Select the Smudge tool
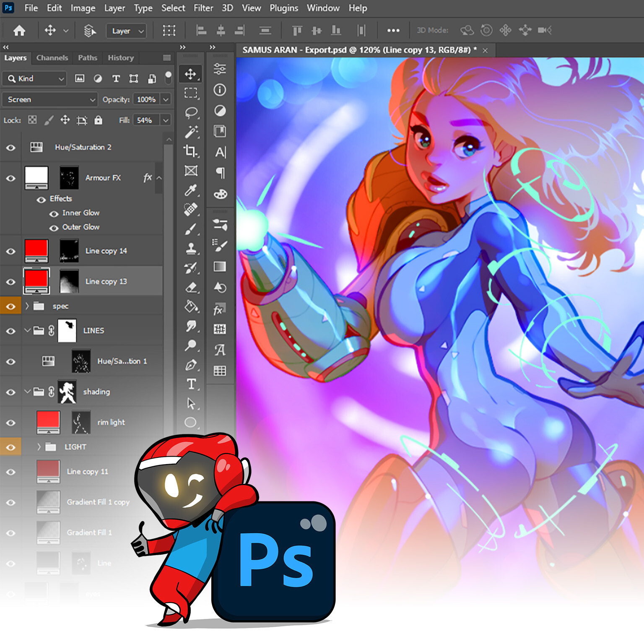This screenshot has width=644, height=644. [x=191, y=326]
